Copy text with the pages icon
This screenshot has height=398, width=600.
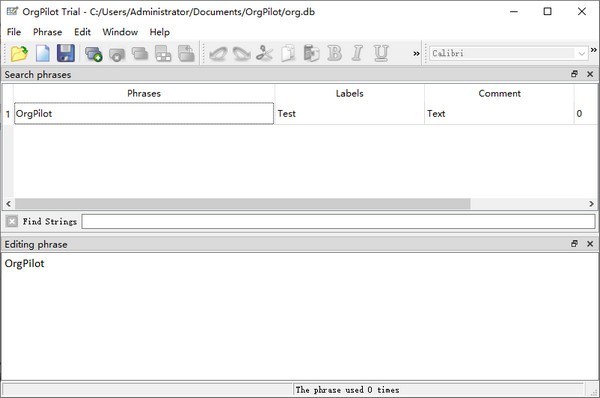288,54
